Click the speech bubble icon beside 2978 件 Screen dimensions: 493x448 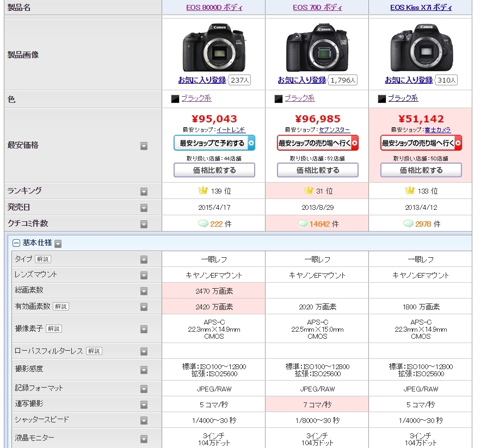pyautogui.click(x=408, y=223)
